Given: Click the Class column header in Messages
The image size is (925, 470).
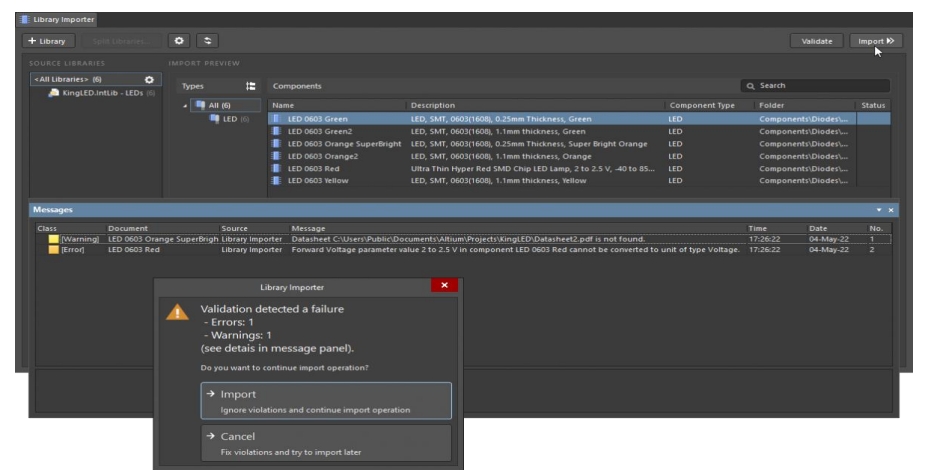Looking at the screenshot, I should coord(70,228).
